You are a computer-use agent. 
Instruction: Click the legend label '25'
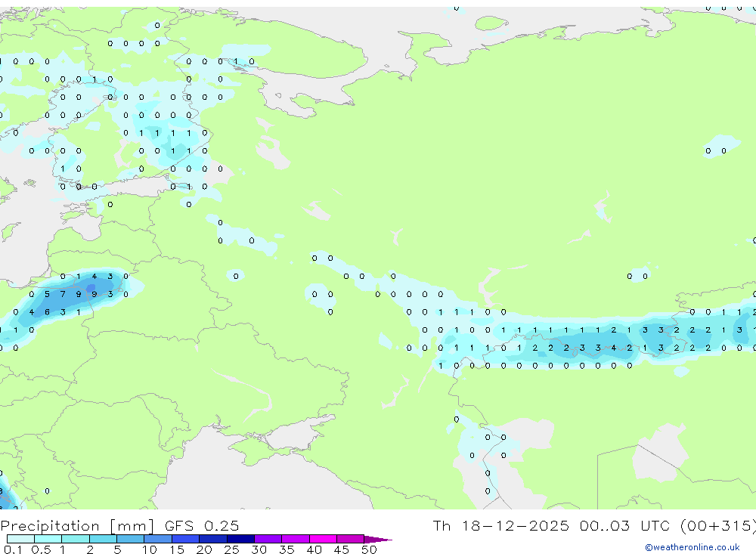coord(231,549)
